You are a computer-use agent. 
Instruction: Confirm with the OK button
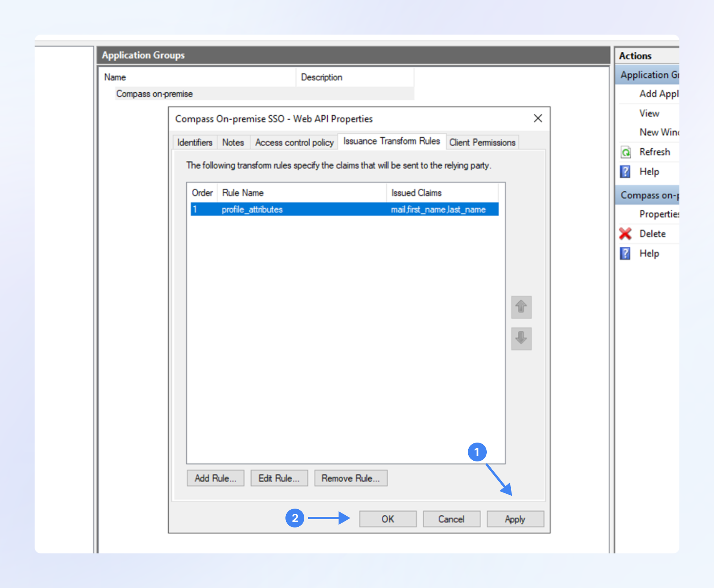pos(387,519)
